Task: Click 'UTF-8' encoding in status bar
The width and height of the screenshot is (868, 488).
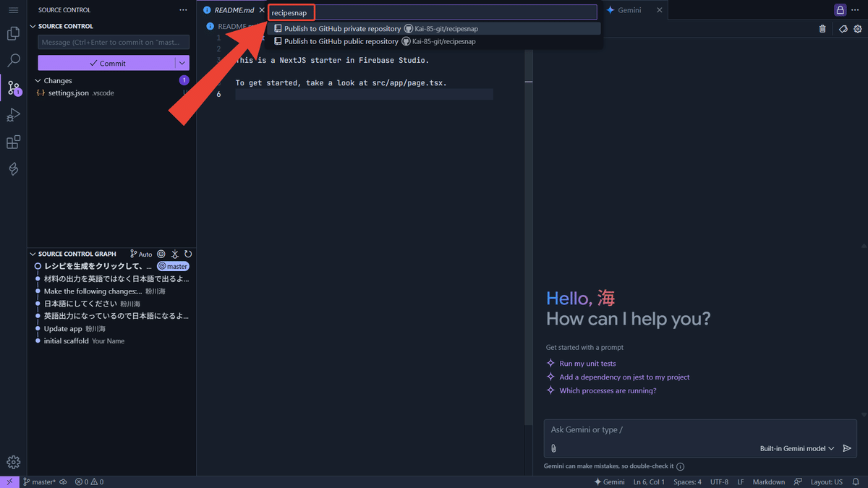Action: click(x=719, y=481)
